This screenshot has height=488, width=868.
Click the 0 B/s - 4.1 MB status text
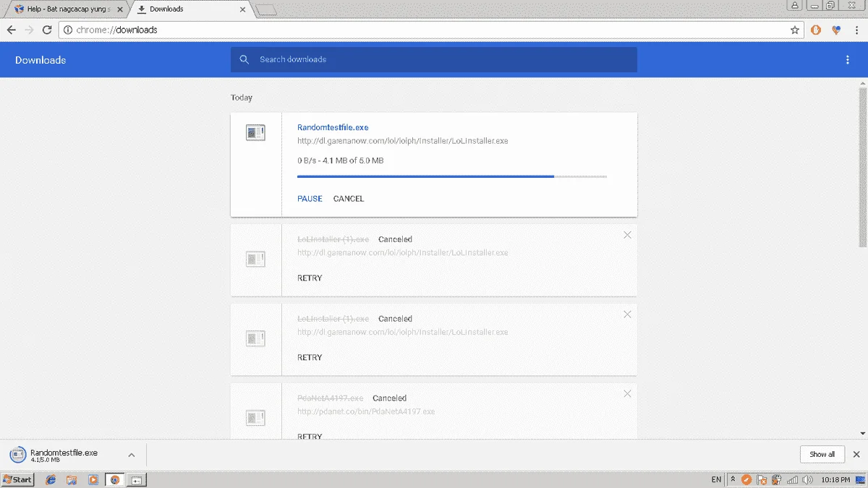[x=340, y=160]
